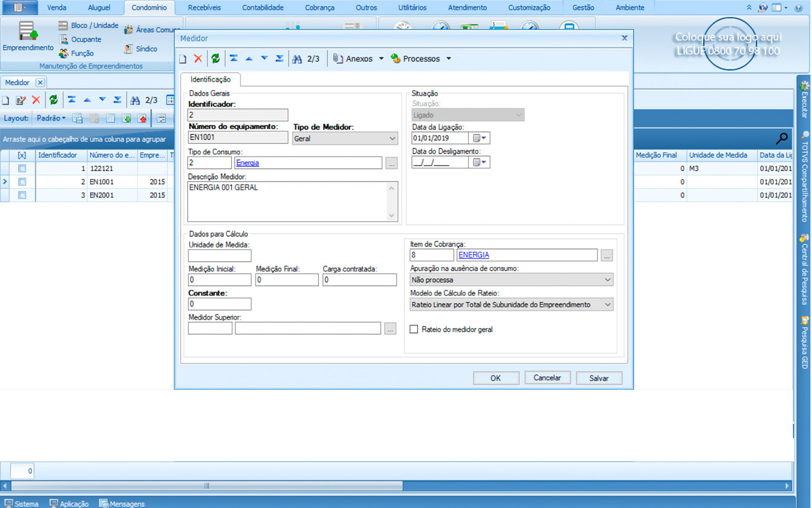812x508 pixels.
Task: Expand Apuração na ausência de consumo dropdown
Action: (511, 280)
